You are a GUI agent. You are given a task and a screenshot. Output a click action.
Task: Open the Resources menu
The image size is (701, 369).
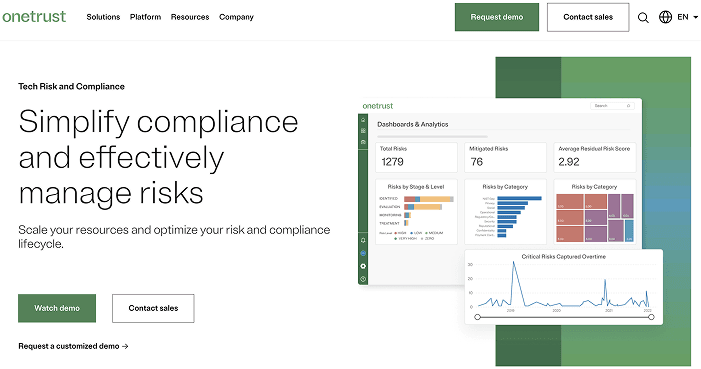click(190, 17)
